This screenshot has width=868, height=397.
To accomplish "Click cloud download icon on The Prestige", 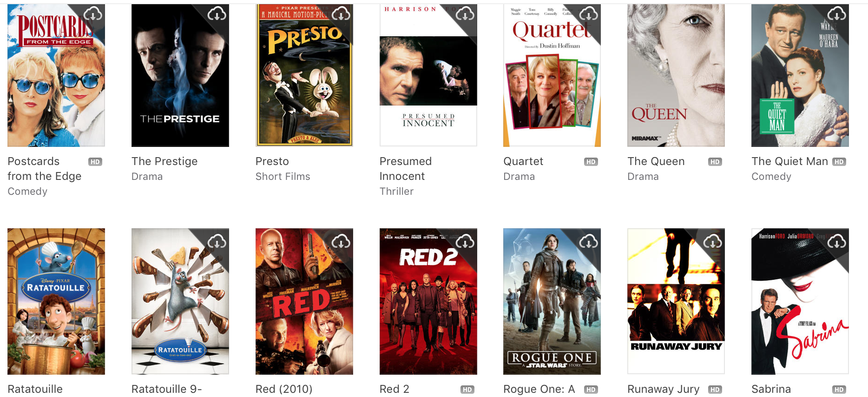I will (x=217, y=14).
